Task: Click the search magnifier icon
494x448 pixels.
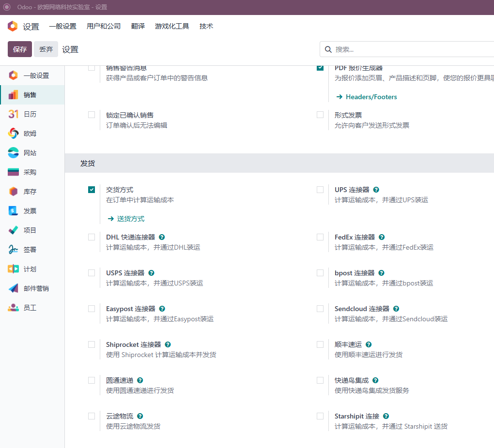Action: (328, 49)
